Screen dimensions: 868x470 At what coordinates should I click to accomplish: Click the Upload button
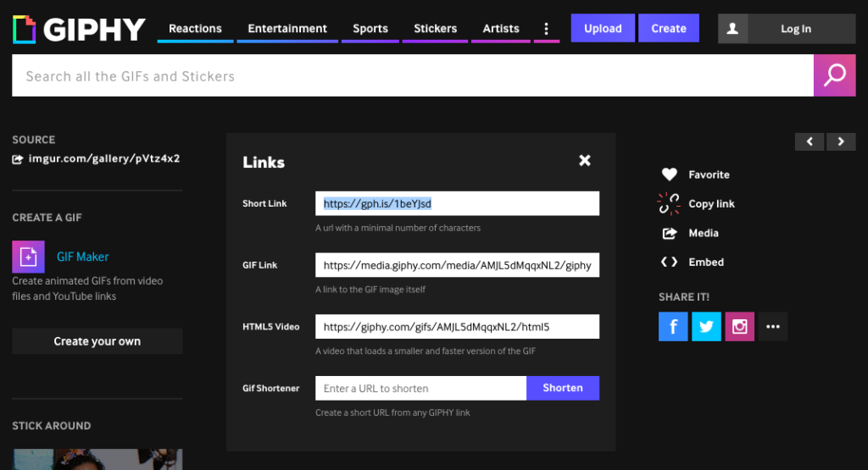(x=603, y=28)
